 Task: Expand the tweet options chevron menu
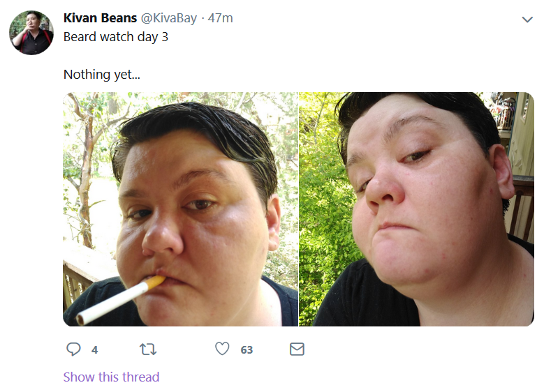(527, 20)
